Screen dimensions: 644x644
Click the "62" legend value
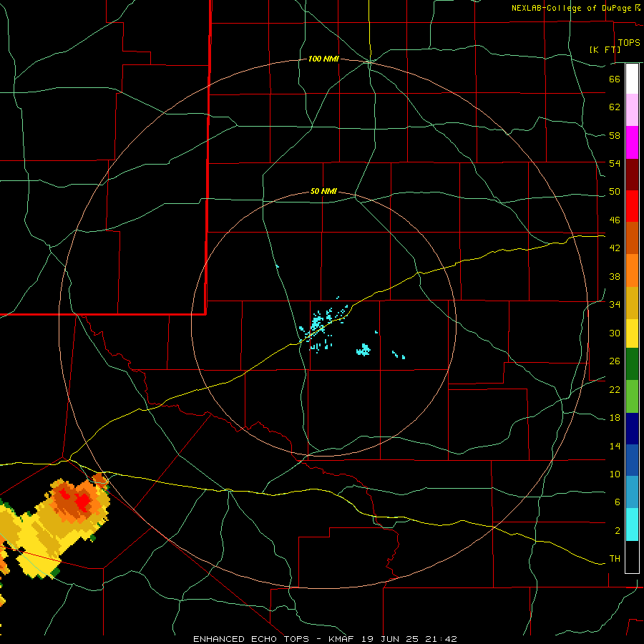[615, 107]
